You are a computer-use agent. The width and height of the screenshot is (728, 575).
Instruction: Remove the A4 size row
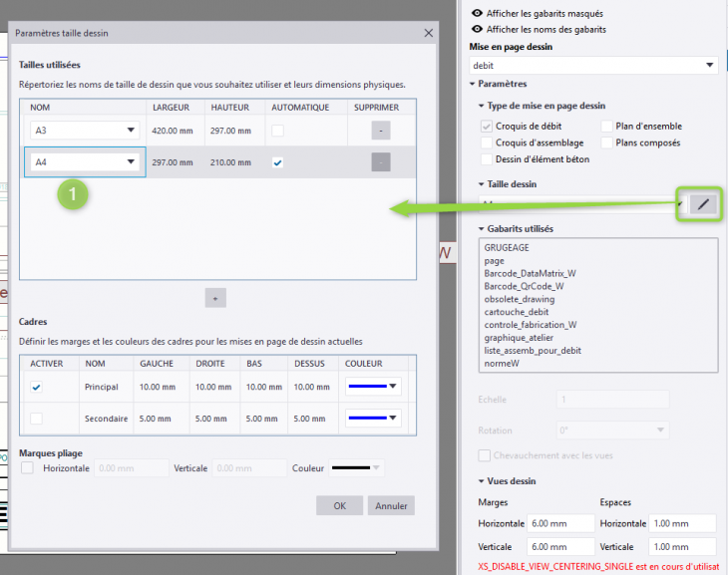point(381,162)
